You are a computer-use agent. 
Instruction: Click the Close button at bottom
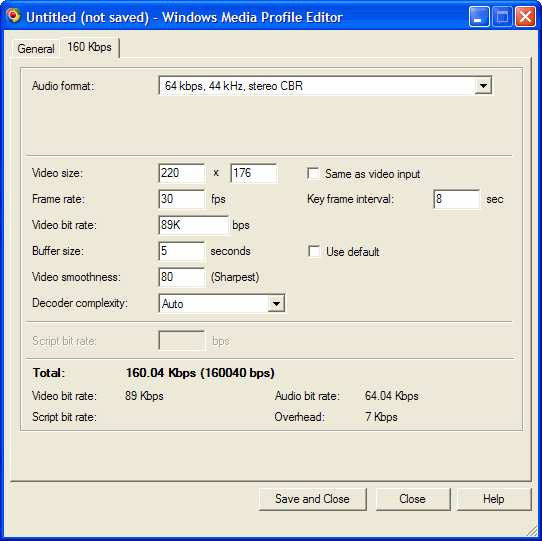click(413, 499)
